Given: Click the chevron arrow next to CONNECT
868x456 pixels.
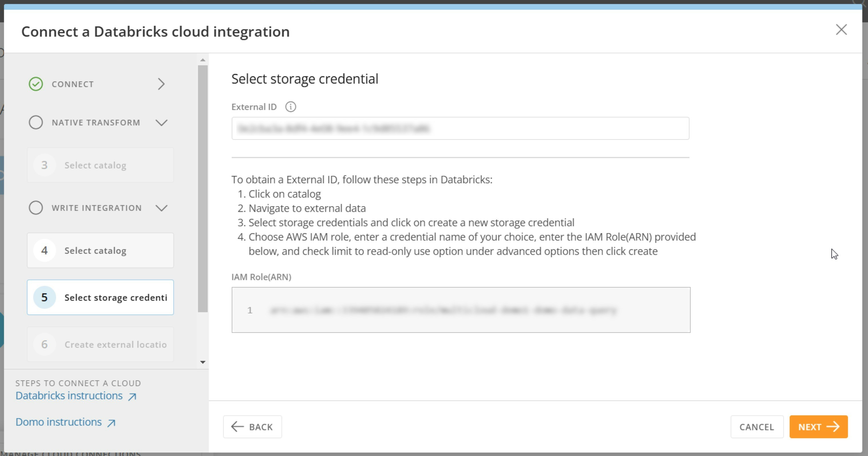Looking at the screenshot, I should (161, 84).
